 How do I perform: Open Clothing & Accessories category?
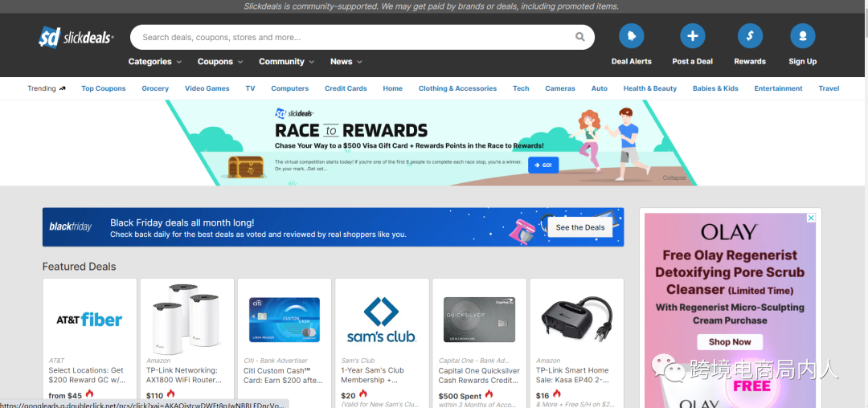click(x=458, y=88)
